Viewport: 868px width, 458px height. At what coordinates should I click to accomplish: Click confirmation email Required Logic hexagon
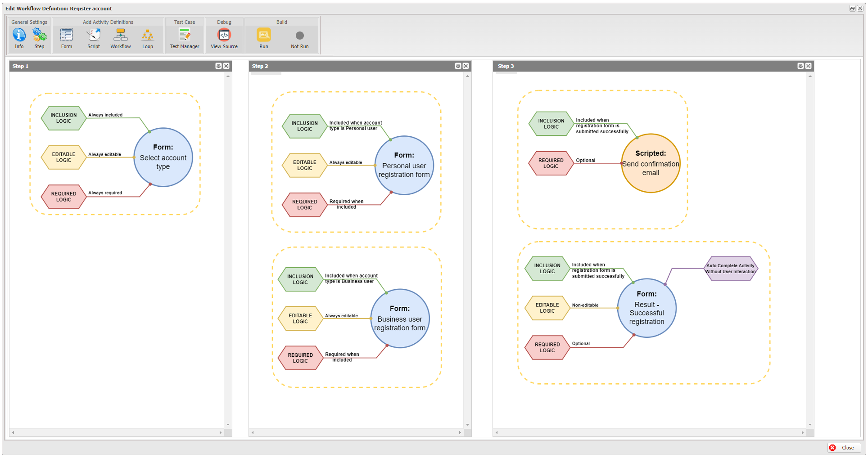pos(551,164)
